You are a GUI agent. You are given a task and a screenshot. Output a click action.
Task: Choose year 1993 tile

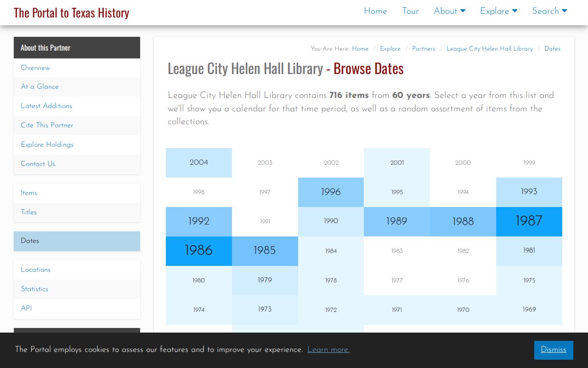click(x=529, y=192)
